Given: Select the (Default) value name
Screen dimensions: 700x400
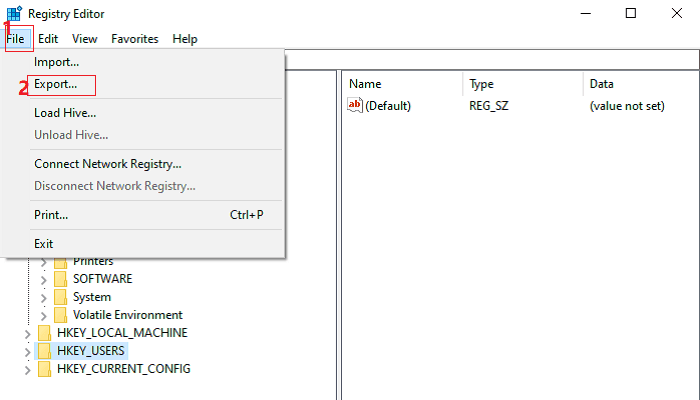Looking at the screenshot, I should pyautogui.click(x=388, y=106).
